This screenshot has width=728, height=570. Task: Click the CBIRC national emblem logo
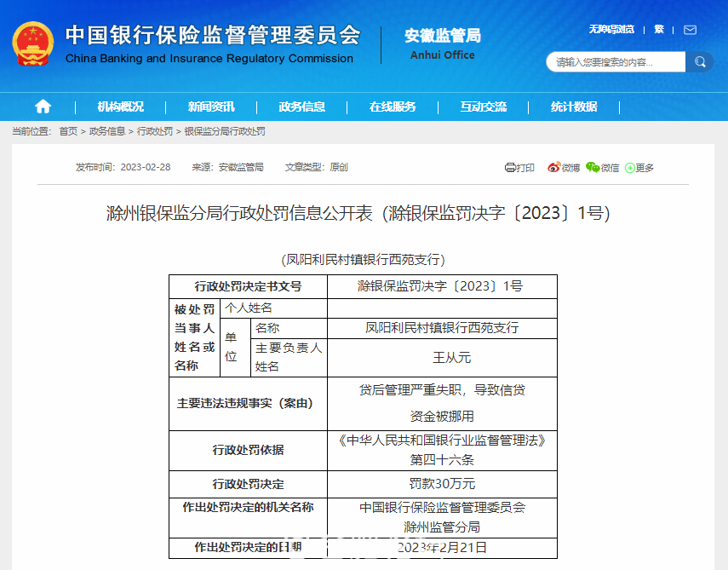coord(32,44)
